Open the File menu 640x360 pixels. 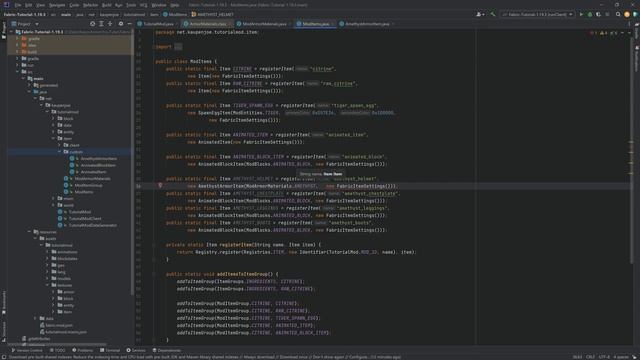coord(18,5)
